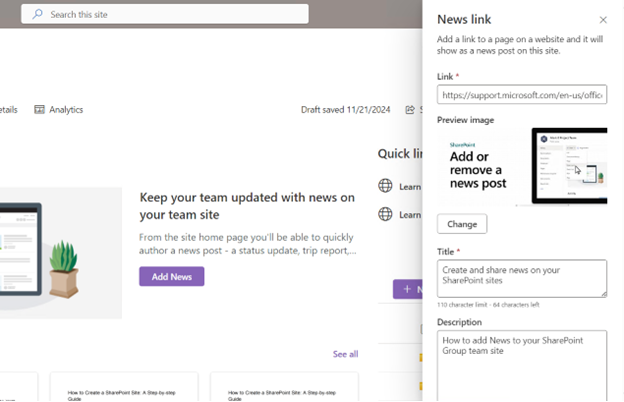Close the News link panel
The width and height of the screenshot is (624, 402).
pyautogui.click(x=603, y=20)
